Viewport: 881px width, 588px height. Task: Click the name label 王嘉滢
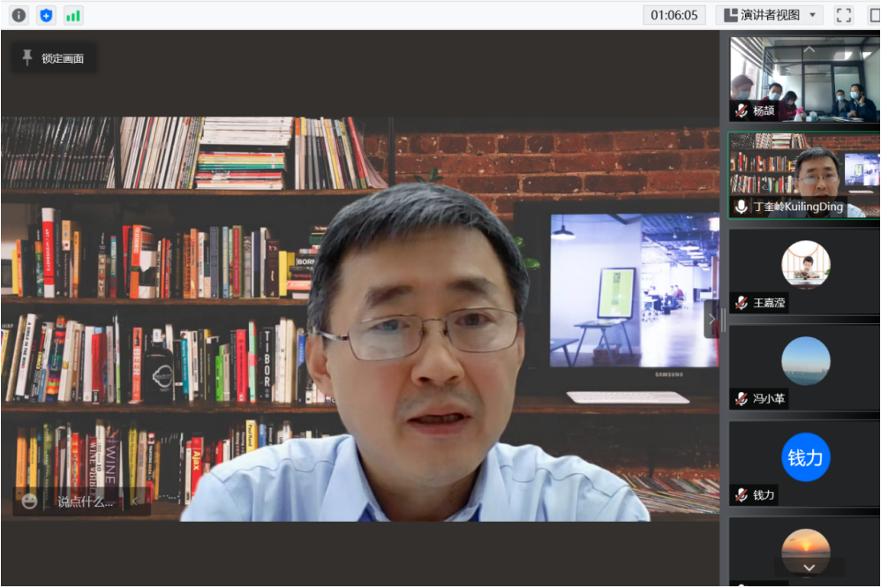[x=769, y=303]
